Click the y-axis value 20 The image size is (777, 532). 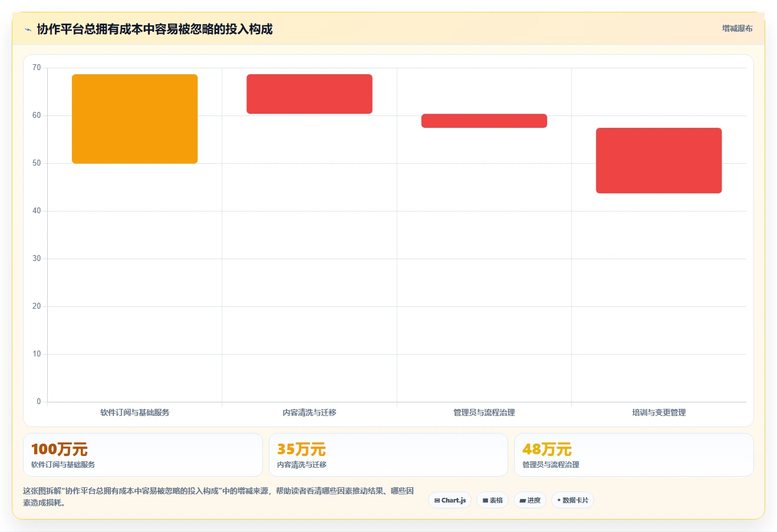[37, 306]
